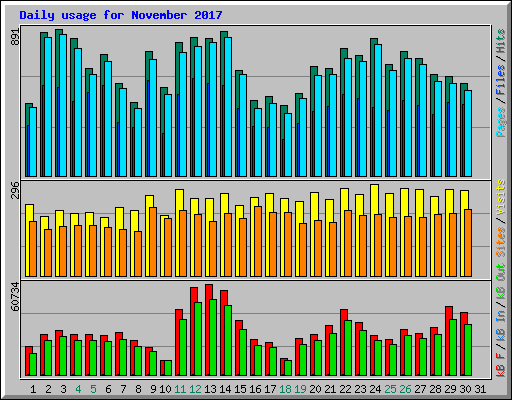
Task: Click day label '9' on the x-axis
Action: click(153, 389)
